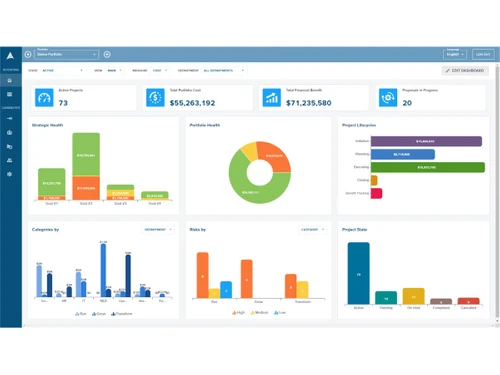Click the red Cancelled bar in Project State
500x375 pixels.
(468, 301)
